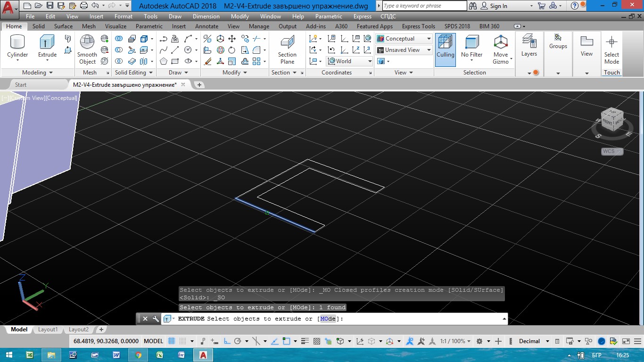Click the Save icon in quick access toolbar
644x362 pixels.
tap(50, 6)
